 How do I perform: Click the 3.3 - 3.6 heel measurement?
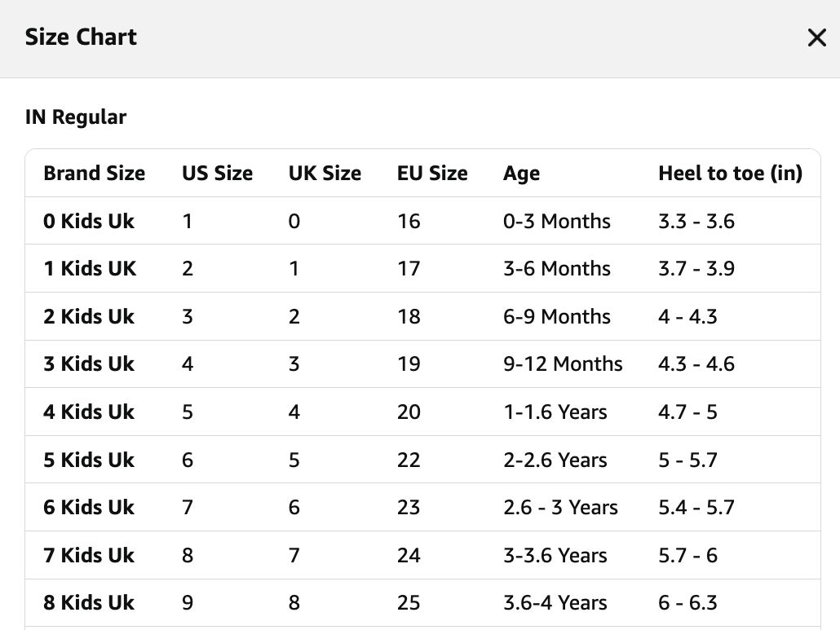click(x=696, y=221)
